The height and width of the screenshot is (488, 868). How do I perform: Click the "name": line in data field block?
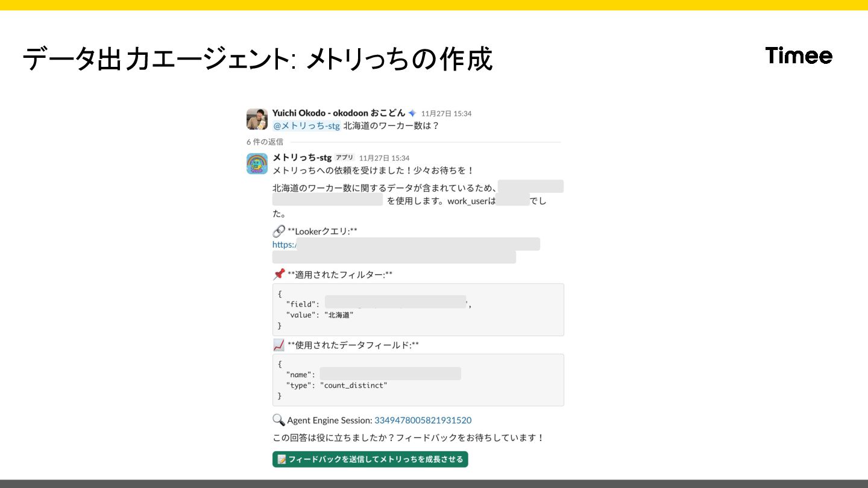pos(373,375)
